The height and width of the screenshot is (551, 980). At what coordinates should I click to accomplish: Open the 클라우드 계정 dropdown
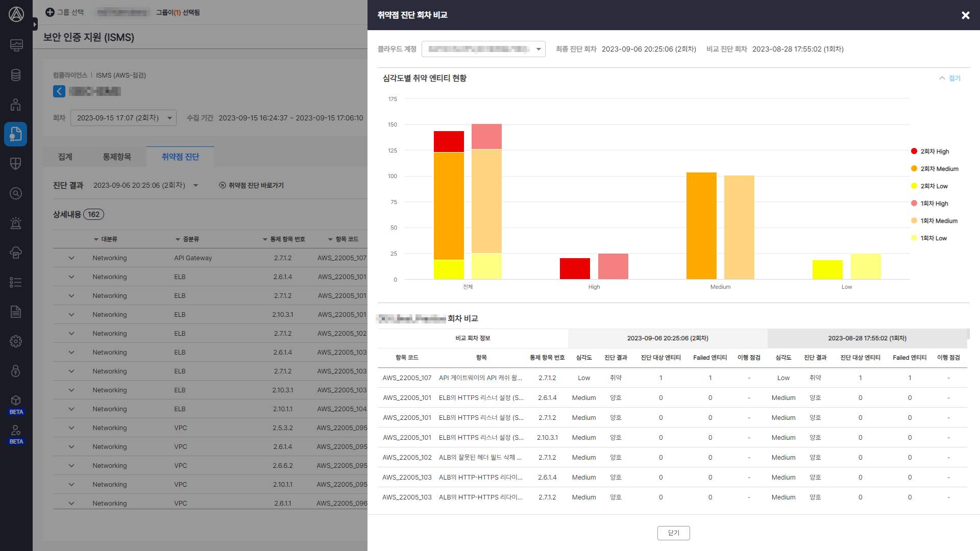[483, 49]
